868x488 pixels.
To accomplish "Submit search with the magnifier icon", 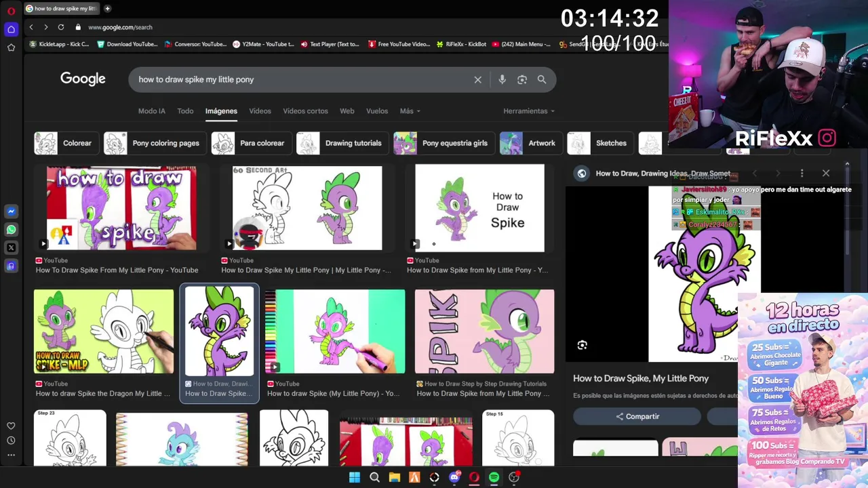I will [x=542, y=79].
